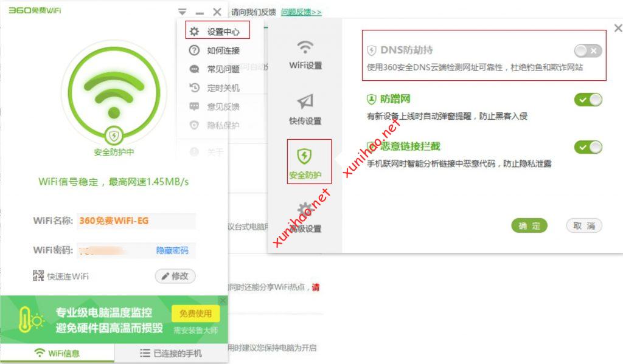Click 隐藏密码 hide password link
The width and height of the screenshot is (623, 364).
(172, 250)
